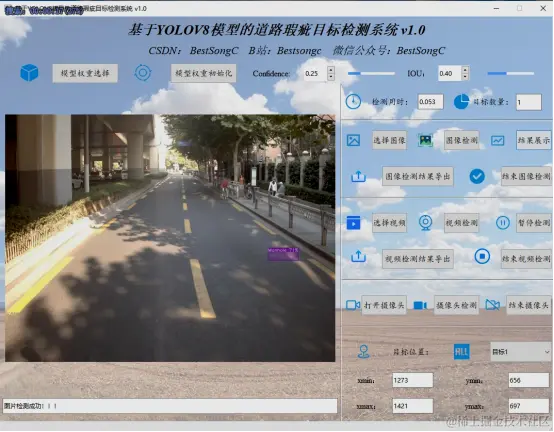Click the ymax field showing 697
This screenshot has height=432, width=554.
[529, 406]
